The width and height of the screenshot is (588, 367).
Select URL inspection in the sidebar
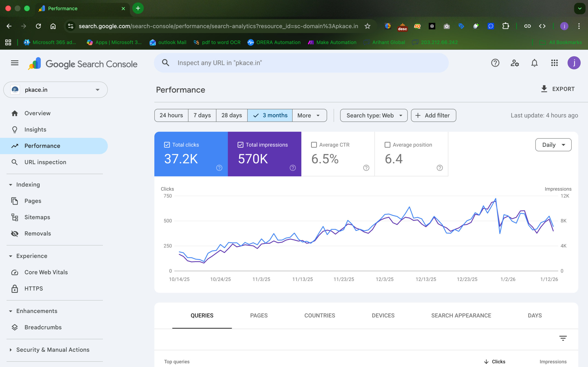point(45,162)
